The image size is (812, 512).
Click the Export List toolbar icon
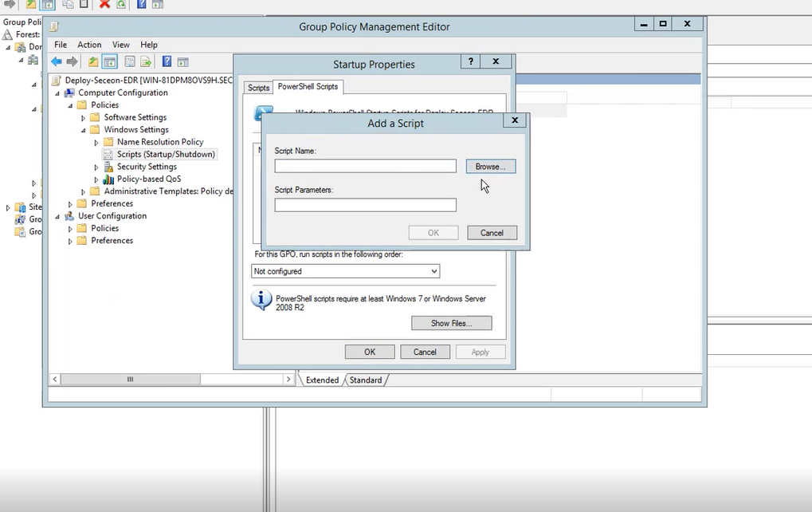tap(144, 61)
